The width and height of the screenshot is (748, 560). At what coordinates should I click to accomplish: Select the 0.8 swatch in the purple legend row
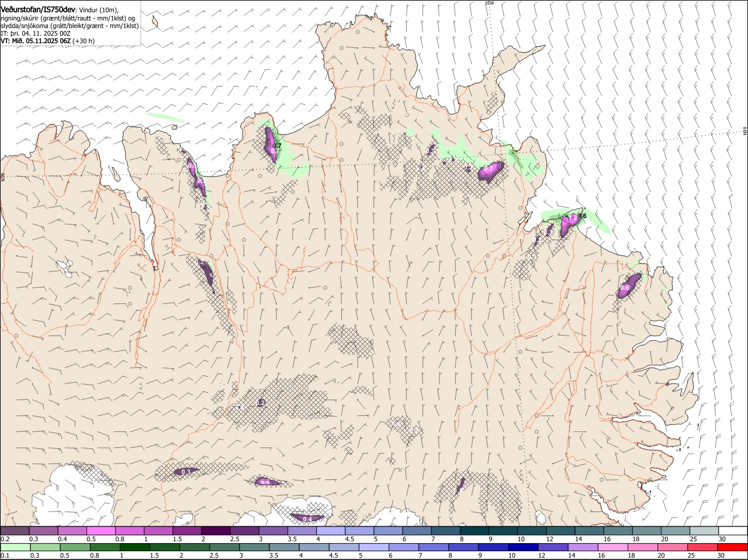(x=130, y=530)
